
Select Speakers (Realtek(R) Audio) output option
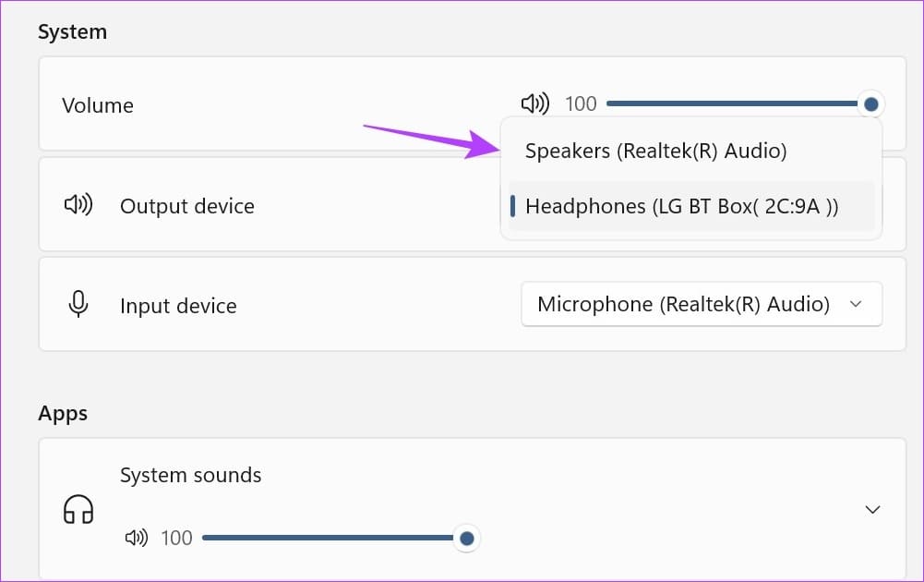coord(655,151)
